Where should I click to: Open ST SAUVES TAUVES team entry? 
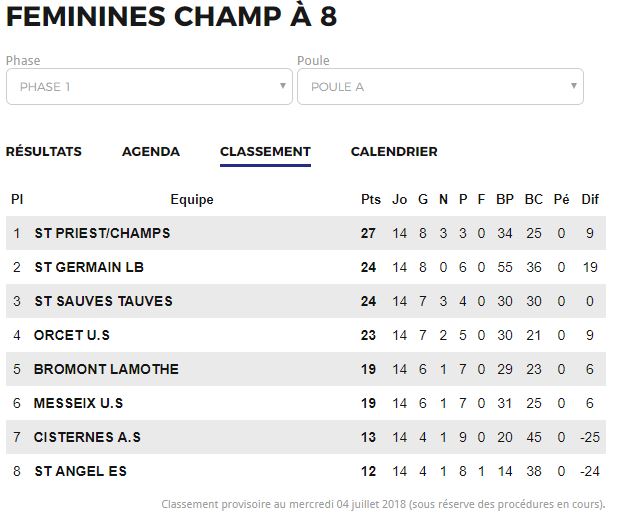click(x=103, y=301)
